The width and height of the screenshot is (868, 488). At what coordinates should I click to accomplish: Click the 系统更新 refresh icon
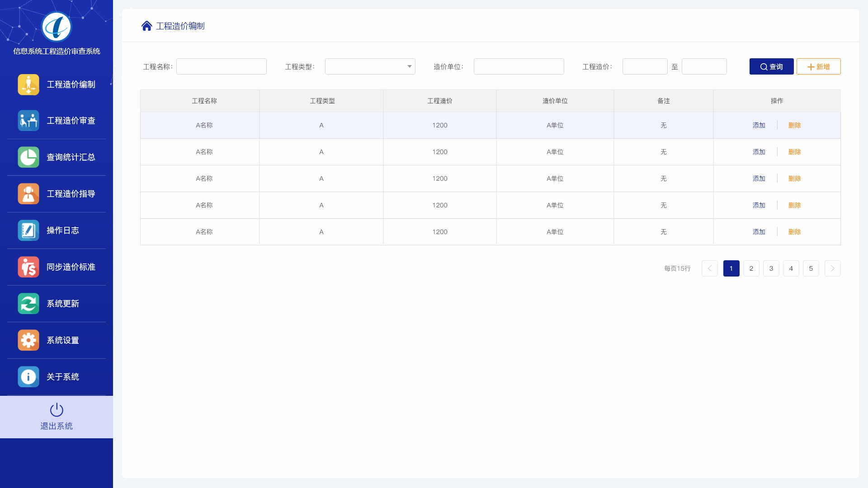(x=28, y=304)
